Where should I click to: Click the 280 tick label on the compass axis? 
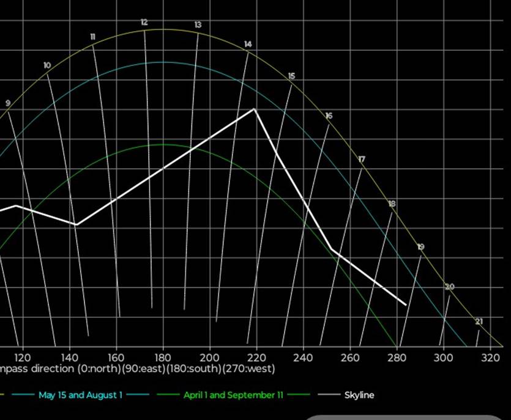click(397, 357)
